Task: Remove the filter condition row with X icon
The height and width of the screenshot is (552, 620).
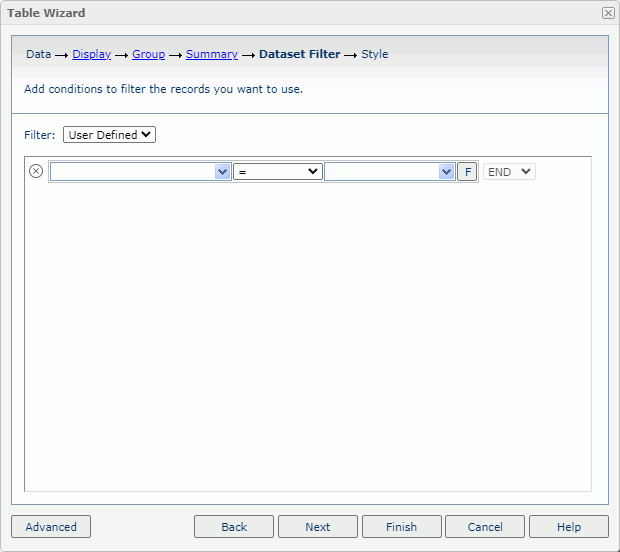Action: (x=36, y=171)
